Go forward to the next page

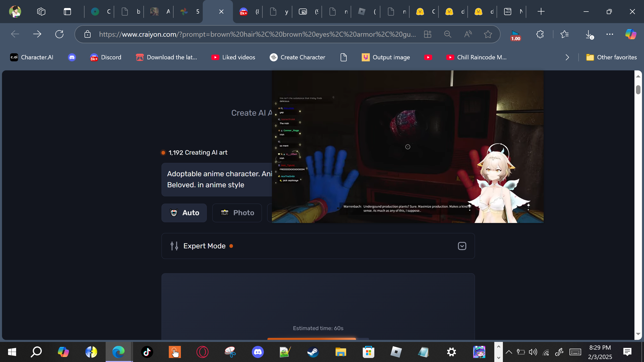[x=37, y=34]
